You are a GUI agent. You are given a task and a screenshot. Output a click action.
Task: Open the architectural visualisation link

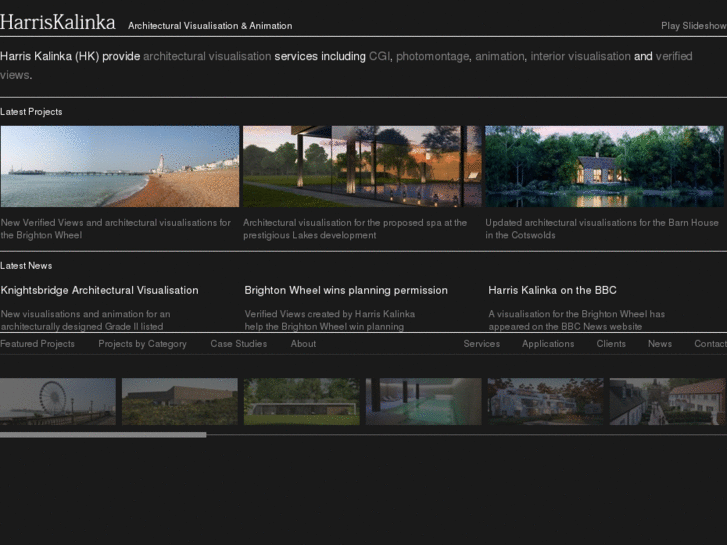tap(207, 57)
